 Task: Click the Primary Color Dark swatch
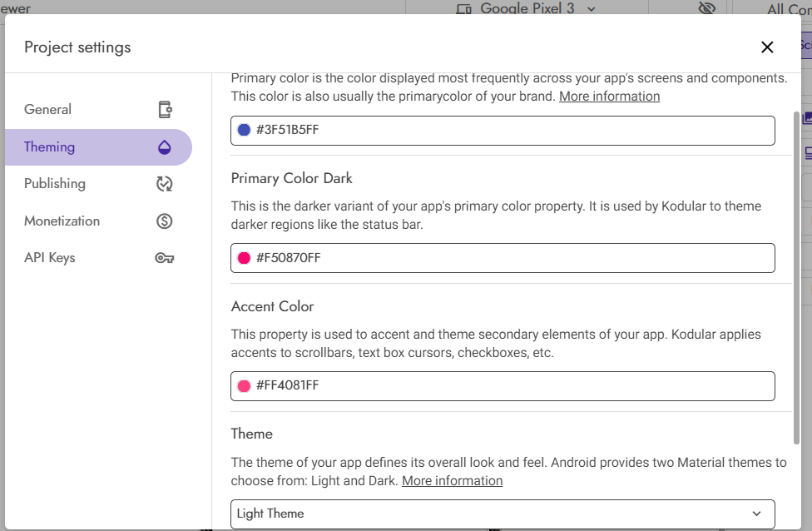click(x=244, y=258)
